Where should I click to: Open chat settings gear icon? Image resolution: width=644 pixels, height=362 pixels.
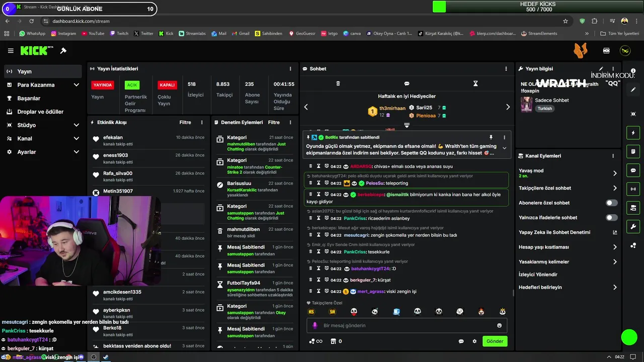point(474,341)
